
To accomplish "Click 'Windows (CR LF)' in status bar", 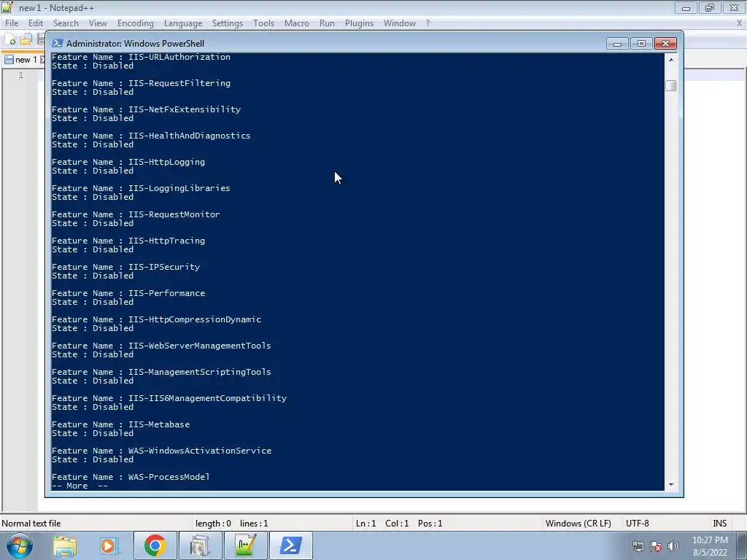I will point(578,524).
